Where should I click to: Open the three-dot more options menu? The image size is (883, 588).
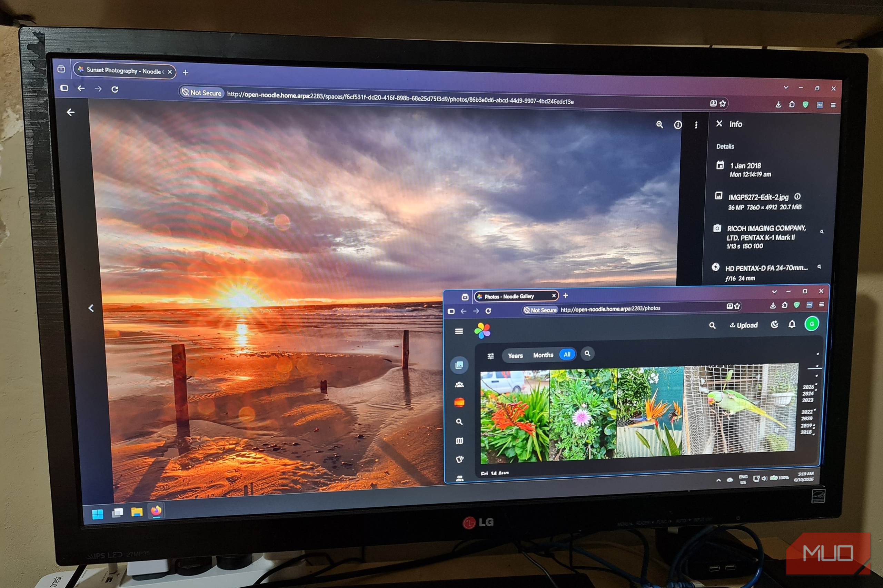point(696,125)
